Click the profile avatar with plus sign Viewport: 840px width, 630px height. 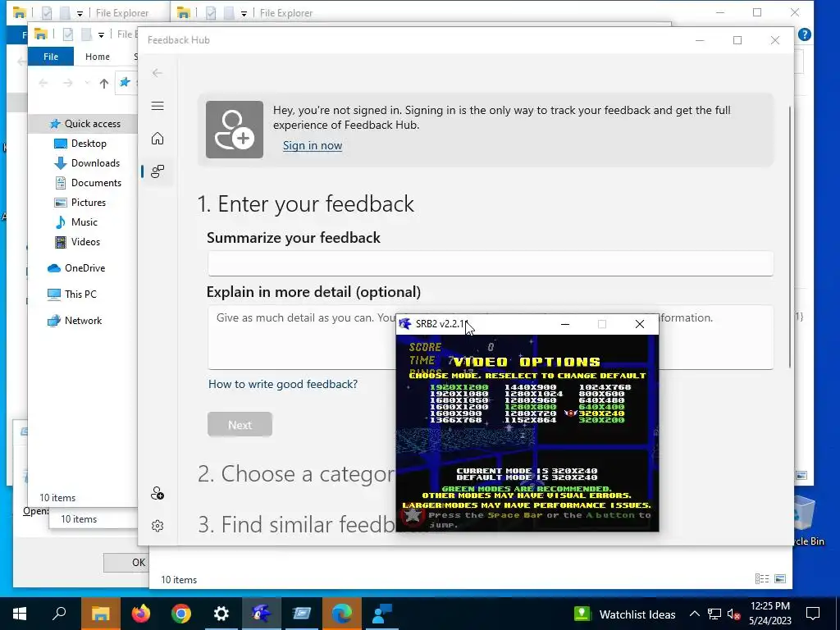click(x=234, y=130)
